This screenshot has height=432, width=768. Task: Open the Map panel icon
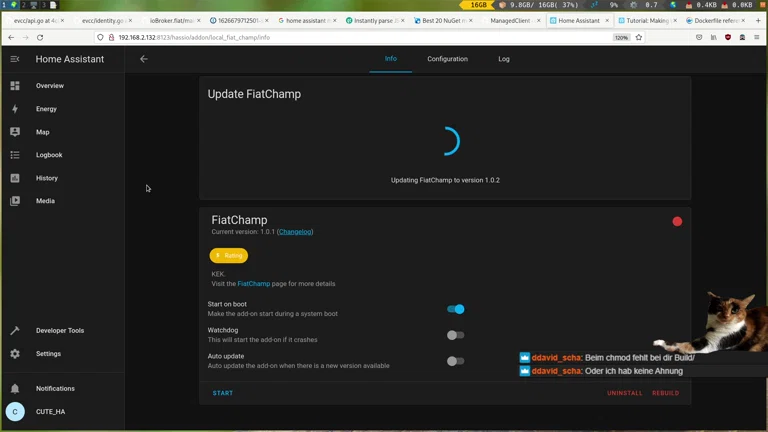[15, 132]
